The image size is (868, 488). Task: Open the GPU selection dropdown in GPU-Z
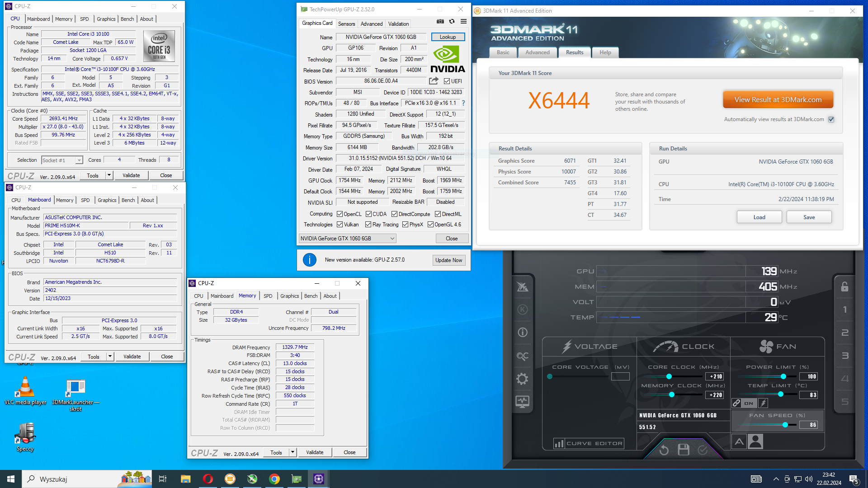(348, 239)
